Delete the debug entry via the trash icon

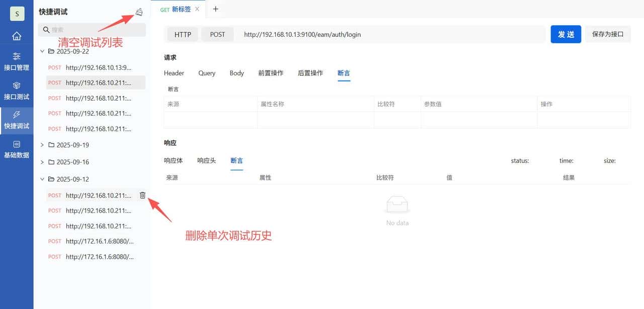[x=142, y=195]
